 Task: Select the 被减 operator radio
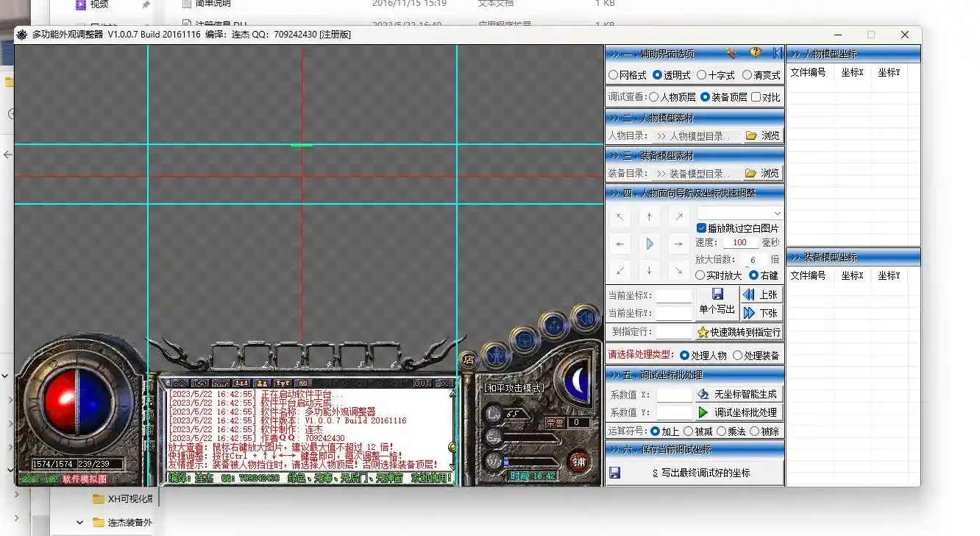(x=698, y=431)
